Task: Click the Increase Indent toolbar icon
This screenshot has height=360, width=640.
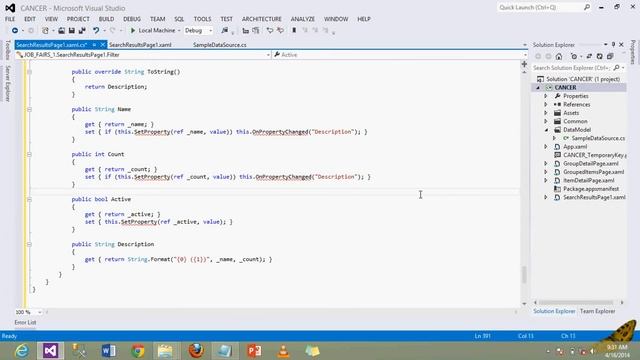Action: 256,31
